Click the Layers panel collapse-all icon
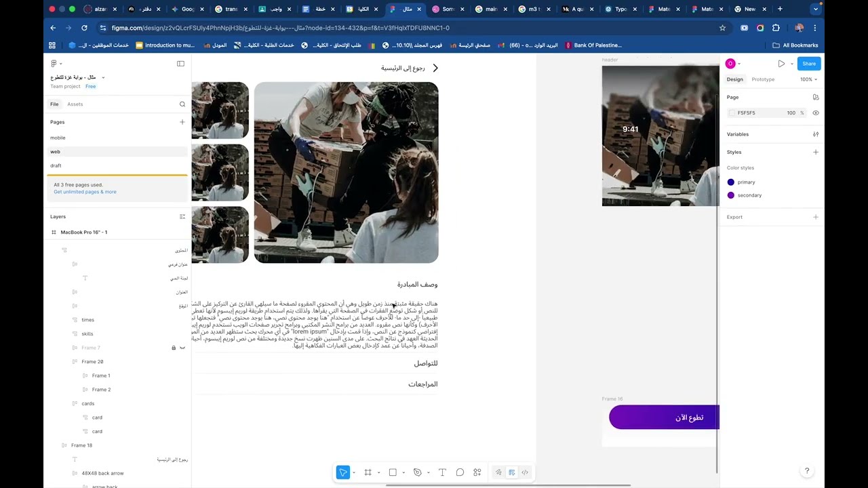The width and height of the screenshot is (868, 488). click(182, 217)
